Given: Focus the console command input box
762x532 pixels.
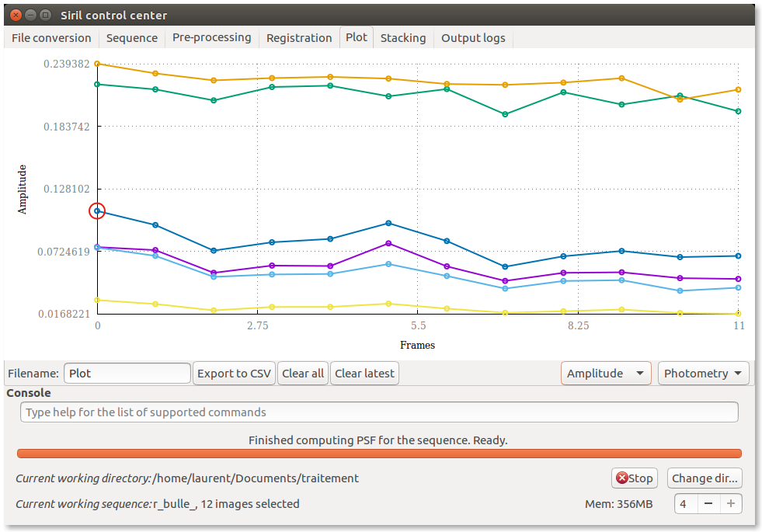Looking at the screenshot, I should 379,412.
